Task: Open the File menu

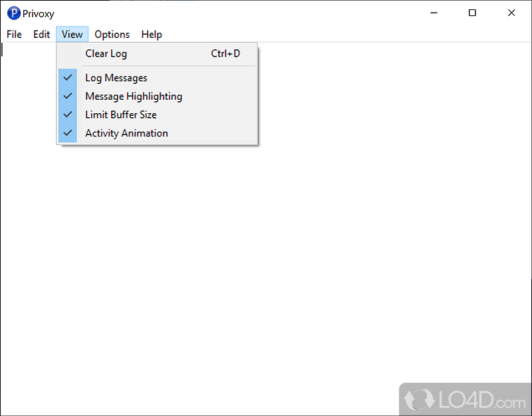Action: click(14, 35)
